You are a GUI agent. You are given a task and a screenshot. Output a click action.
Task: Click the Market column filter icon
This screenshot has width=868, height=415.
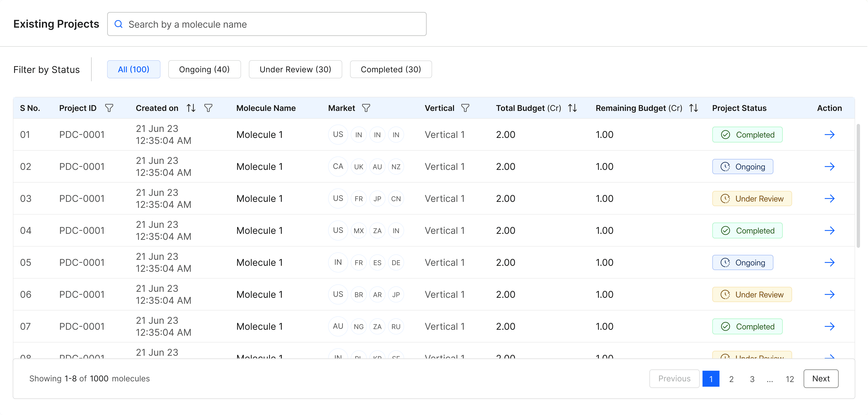click(x=366, y=108)
